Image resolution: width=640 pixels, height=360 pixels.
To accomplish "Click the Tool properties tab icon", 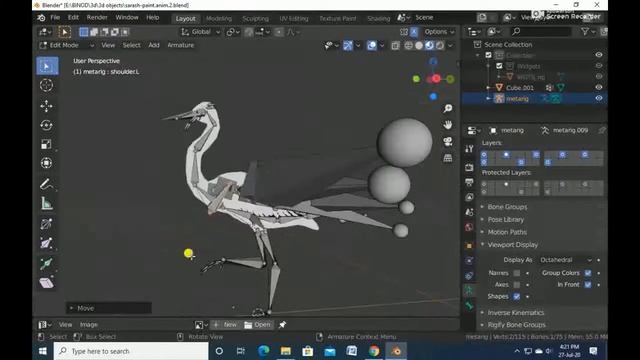I will [x=469, y=149].
